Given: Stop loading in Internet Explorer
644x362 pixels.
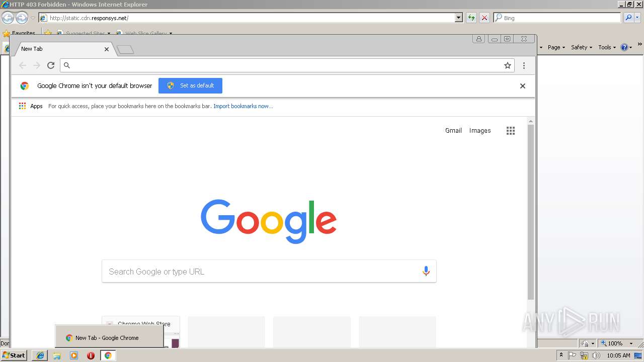Looking at the screenshot, I should 485,18.
